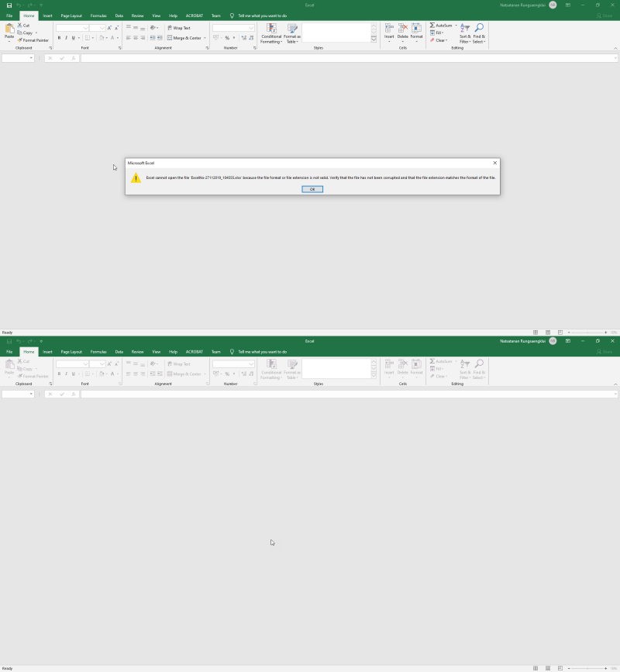Viewport: 620px width, 672px height.
Task: Click zoom slider in lower window status bar
Action: click(x=587, y=668)
